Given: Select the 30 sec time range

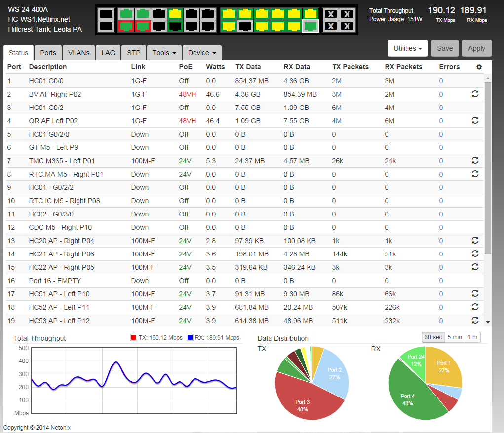Looking at the screenshot, I should click(433, 337).
